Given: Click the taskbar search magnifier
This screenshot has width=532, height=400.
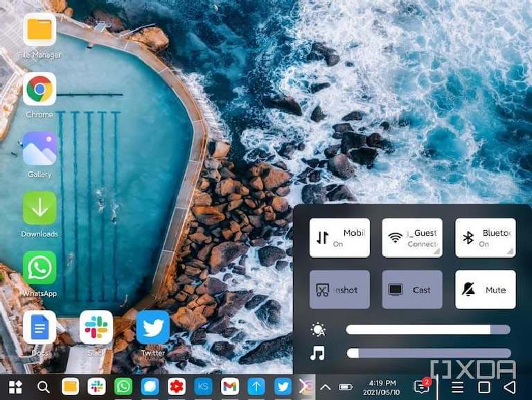Looking at the screenshot, I should pyautogui.click(x=44, y=387).
